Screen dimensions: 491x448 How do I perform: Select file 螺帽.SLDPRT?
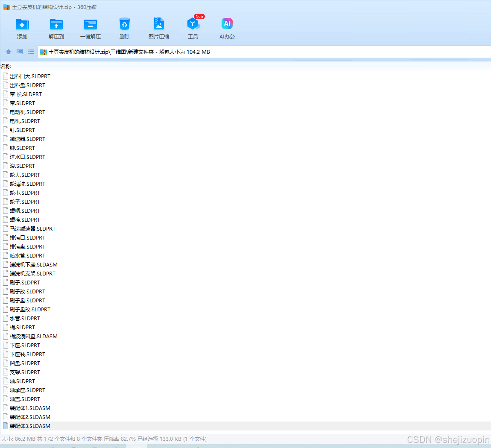coord(25,211)
